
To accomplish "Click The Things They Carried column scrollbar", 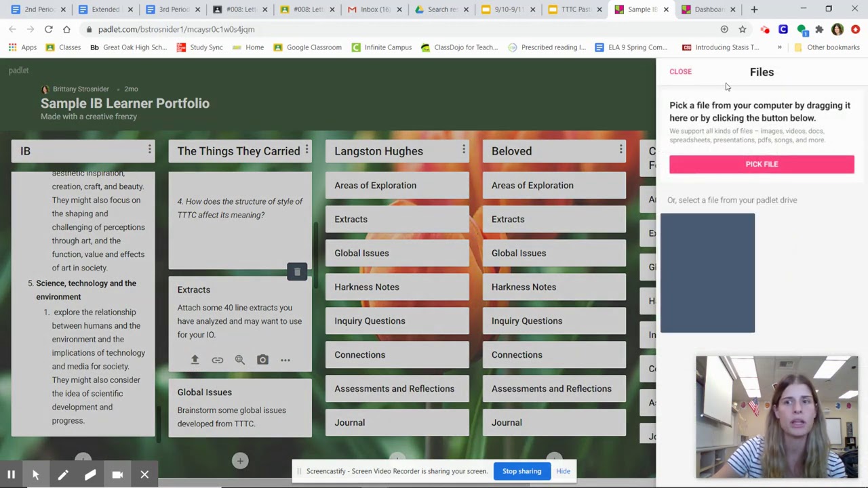I will (315, 254).
